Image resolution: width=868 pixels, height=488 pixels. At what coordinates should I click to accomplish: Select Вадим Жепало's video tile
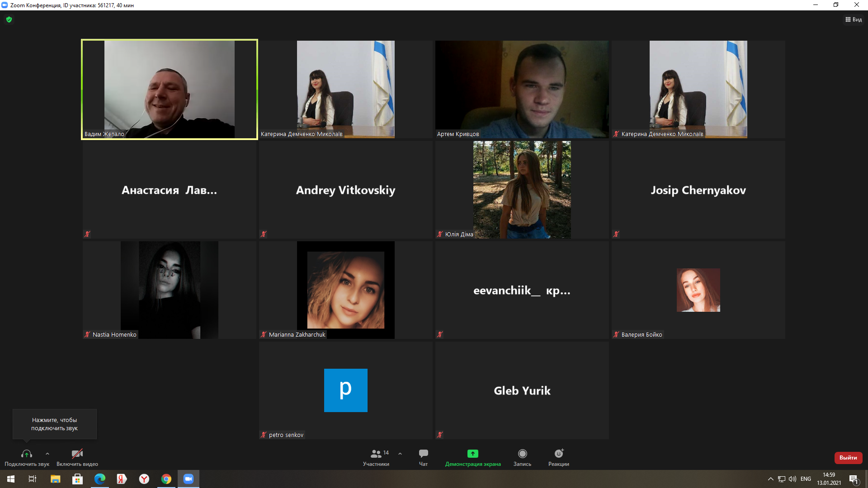pos(170,89)
